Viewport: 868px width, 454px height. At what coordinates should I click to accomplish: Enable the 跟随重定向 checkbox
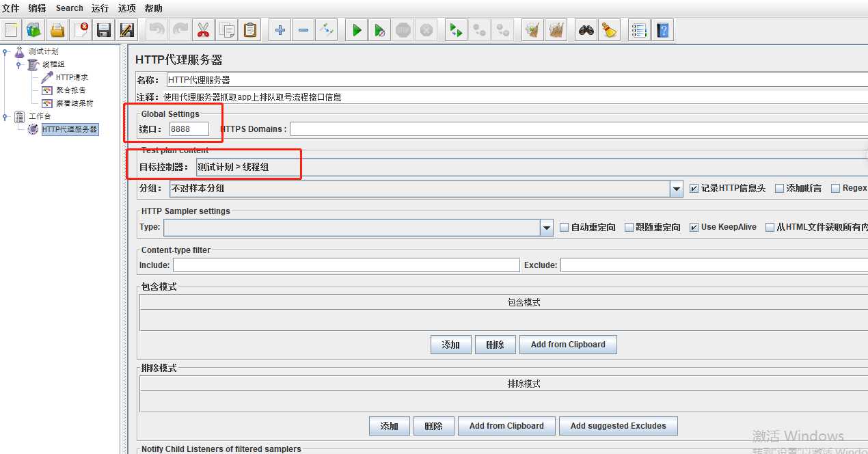(629, 228)
